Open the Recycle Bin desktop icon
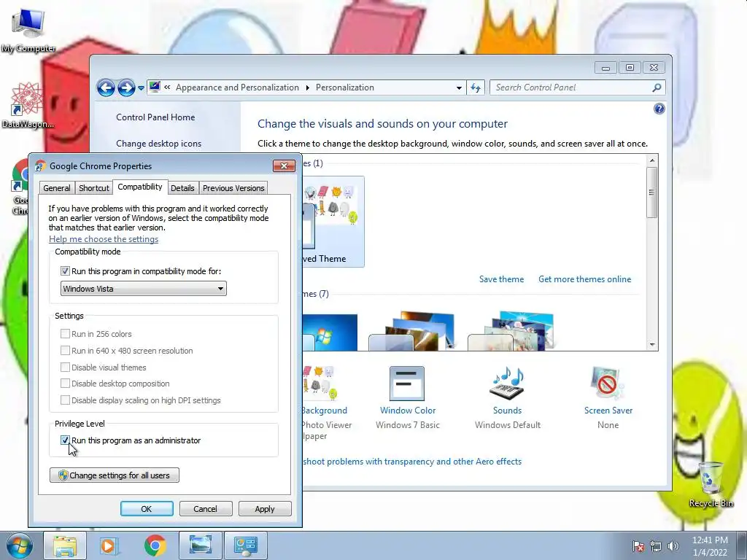The width and height of the screenshot is (747, 560). pos(711,485)
